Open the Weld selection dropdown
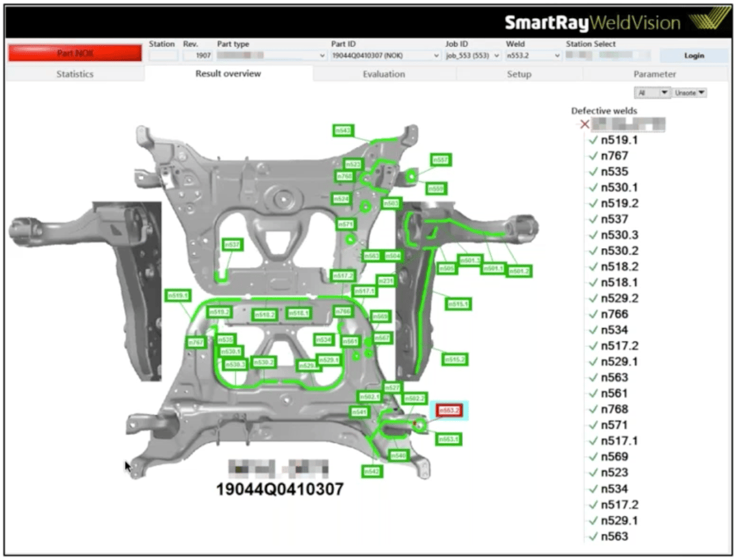This screenshot has height=560, width=737. click(556, 55)
